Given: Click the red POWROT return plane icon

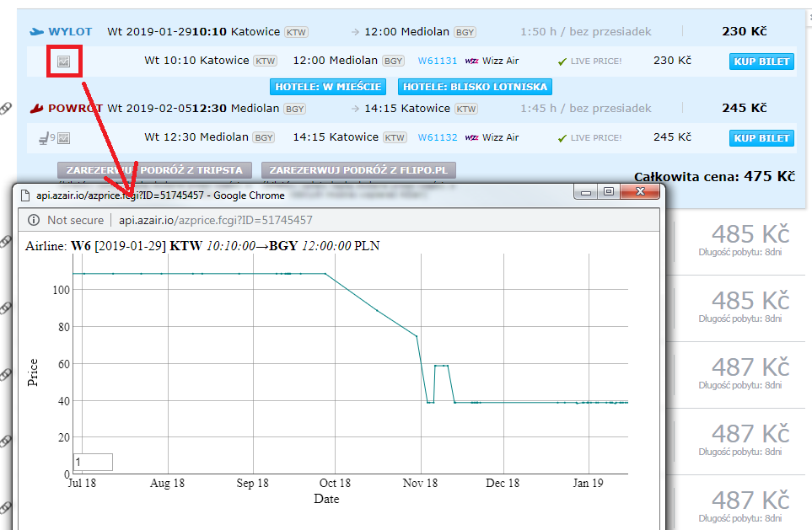Looking at the screenshot, I should click(x=36, y=109).
